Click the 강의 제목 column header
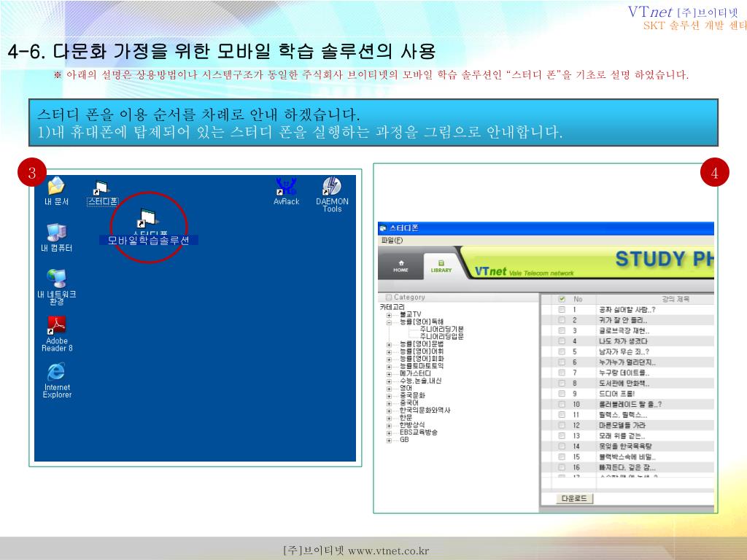747x560 pixels. tap(675, 299)
